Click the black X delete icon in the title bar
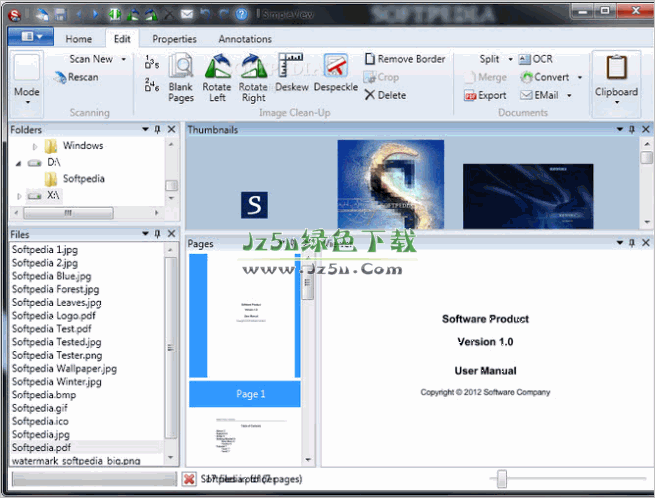This screenshot has width=655, height=498. [169, 15]
